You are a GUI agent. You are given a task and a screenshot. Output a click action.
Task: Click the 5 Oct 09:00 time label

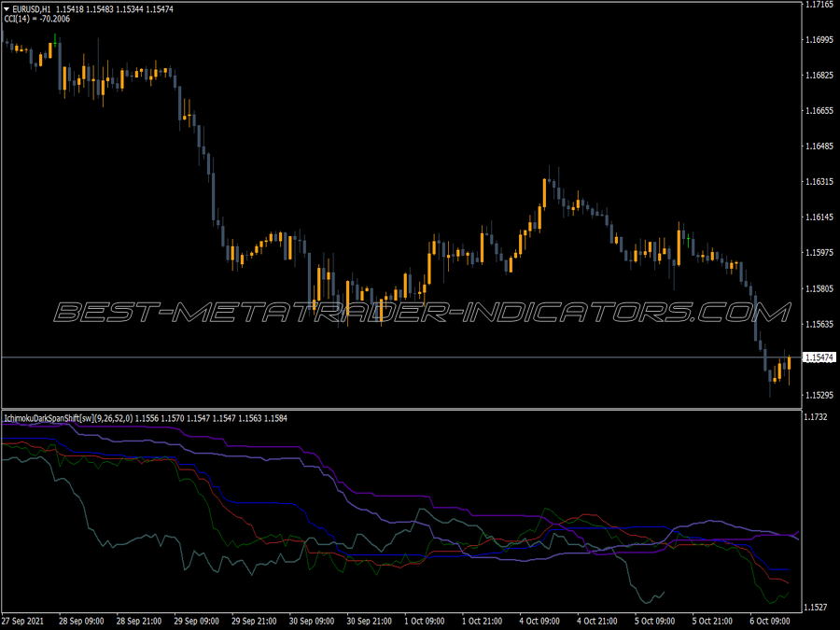coord(654,621)
